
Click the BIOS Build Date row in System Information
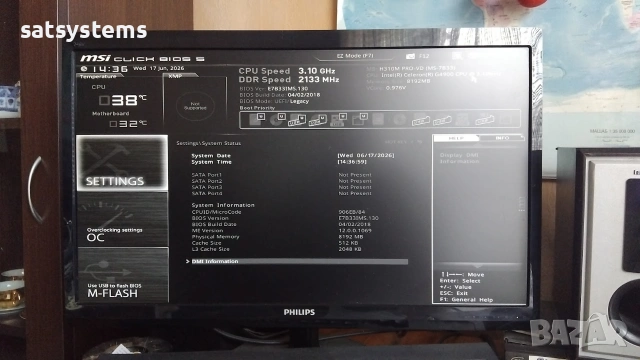coord(281,224)
